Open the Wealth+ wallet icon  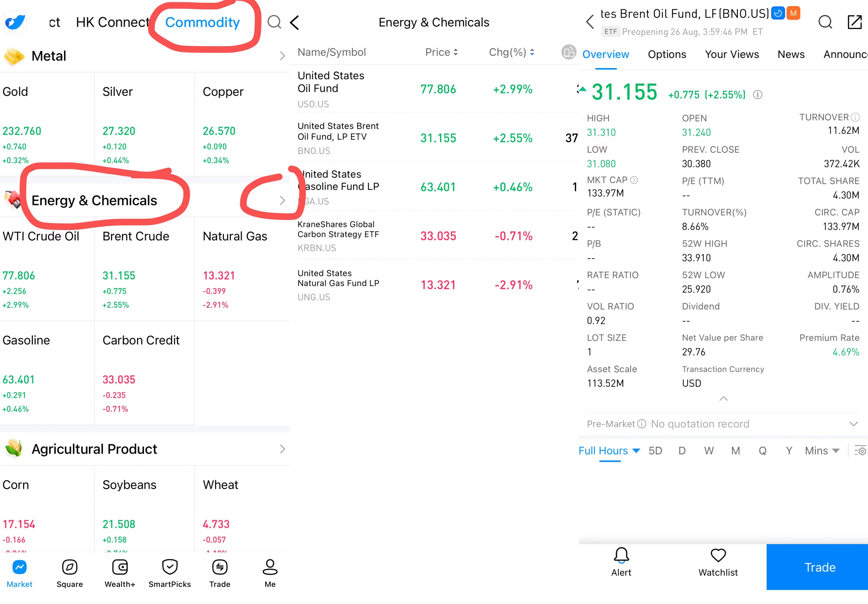pos(120,567)
